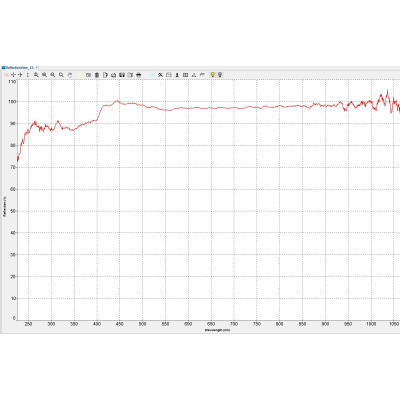Click the red reflection curve near 700 nm

(x=234, y=108)
